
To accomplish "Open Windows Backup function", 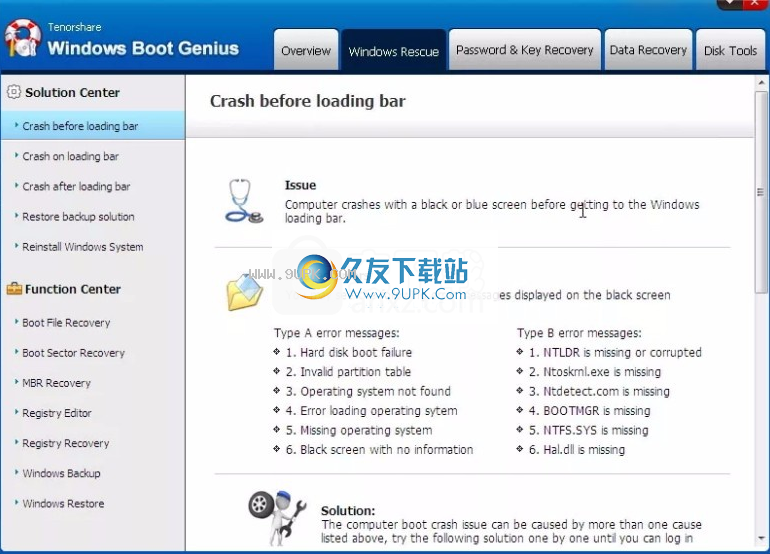I will pyautogui.click(x=61, y=473).
